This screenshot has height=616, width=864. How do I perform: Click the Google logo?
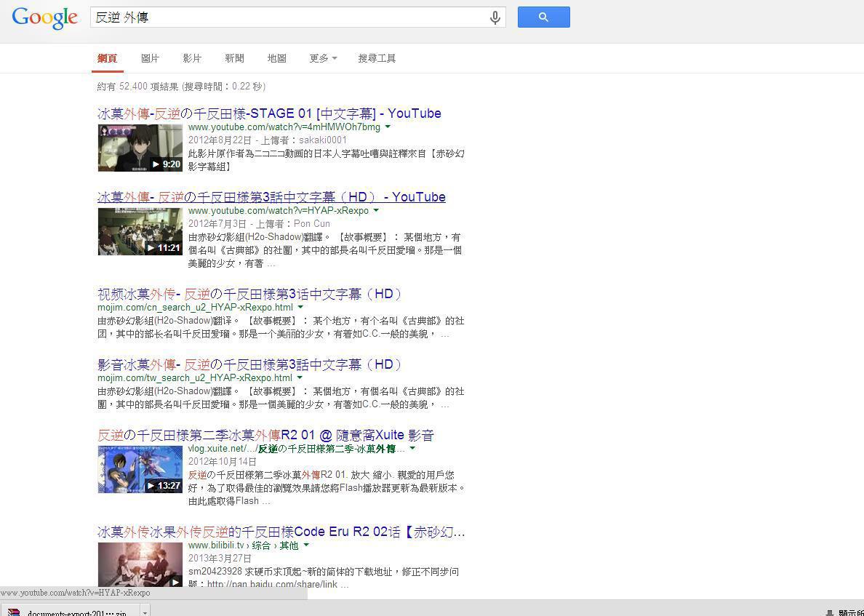pyautogui.click(x=44, y=18)
